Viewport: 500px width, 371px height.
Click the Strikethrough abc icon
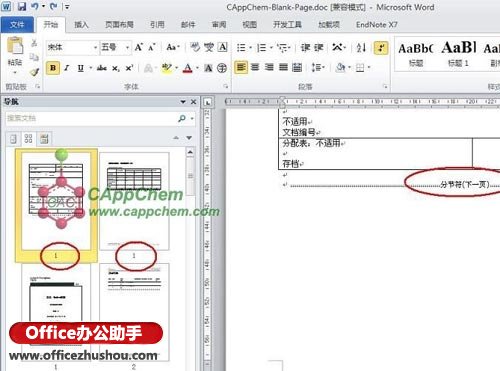click(x=101, y=68)
